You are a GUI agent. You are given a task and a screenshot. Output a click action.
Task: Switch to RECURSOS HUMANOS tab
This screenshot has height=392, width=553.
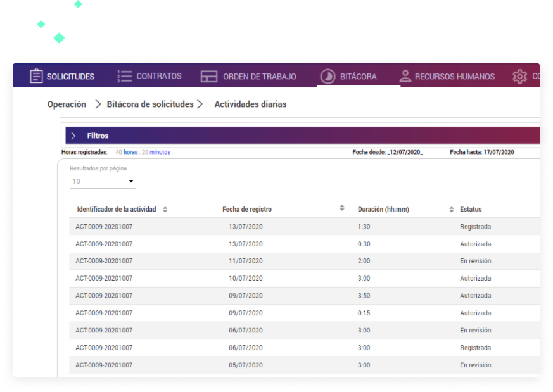(454, 77)
